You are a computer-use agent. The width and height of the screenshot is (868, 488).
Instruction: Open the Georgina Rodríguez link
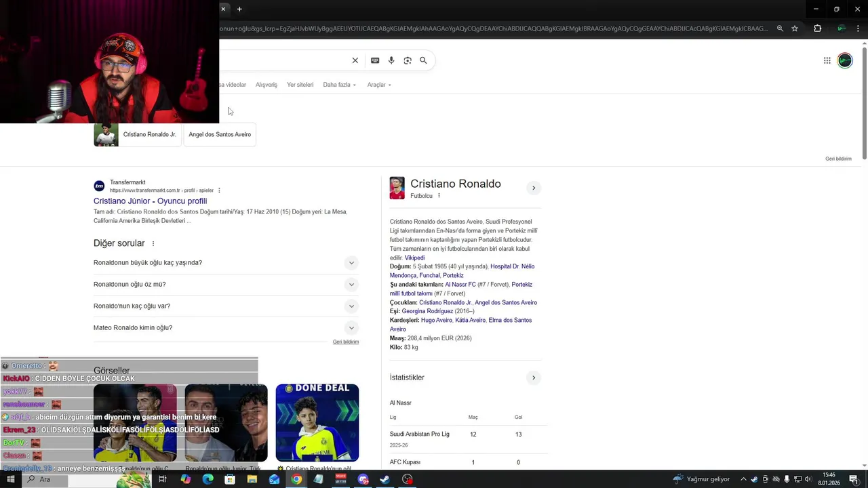coord(427,311)
